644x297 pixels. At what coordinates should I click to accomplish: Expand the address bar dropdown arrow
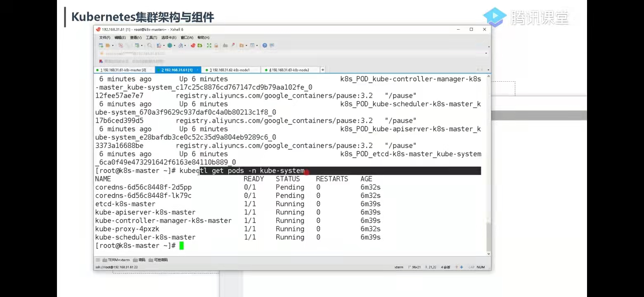[486, 53]
